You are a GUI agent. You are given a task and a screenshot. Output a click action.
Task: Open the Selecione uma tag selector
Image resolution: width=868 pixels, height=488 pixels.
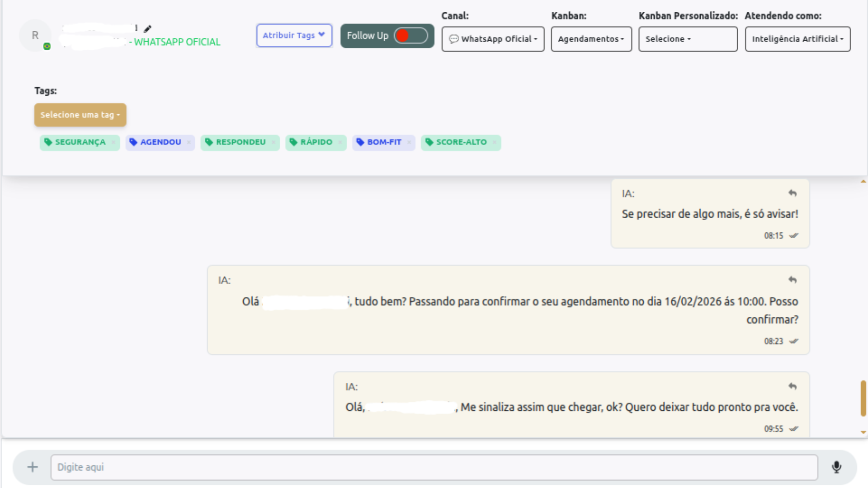(80, 115)
